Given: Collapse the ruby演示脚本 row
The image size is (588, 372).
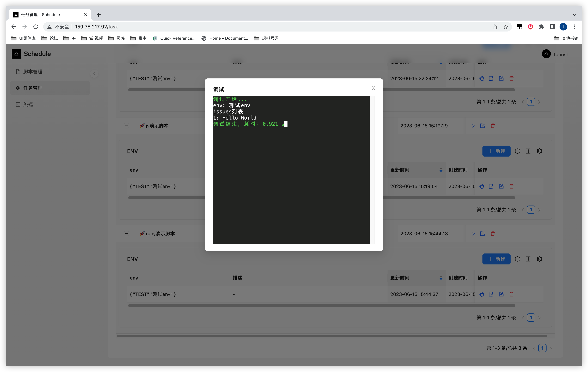Looking at the screenshot, I should 126,234.
